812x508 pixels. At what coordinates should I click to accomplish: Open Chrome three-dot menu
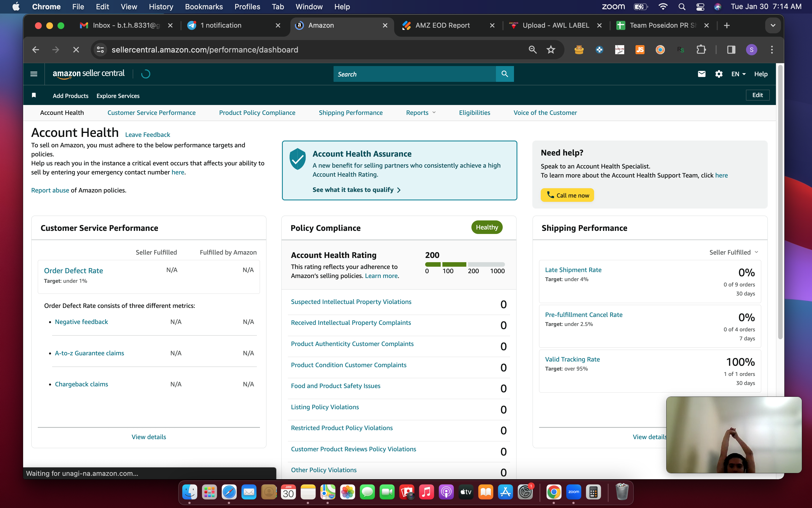772,50
